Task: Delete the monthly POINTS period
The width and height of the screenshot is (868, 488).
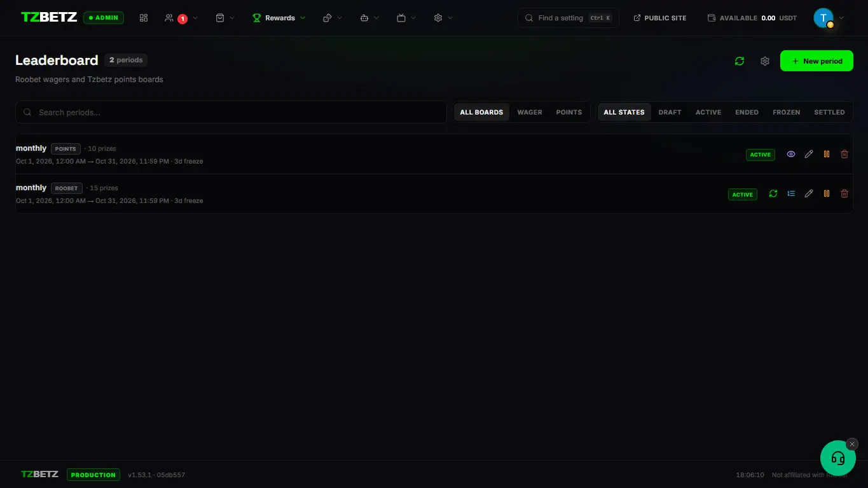Action: pyautogui.click(x=844, y=154)
